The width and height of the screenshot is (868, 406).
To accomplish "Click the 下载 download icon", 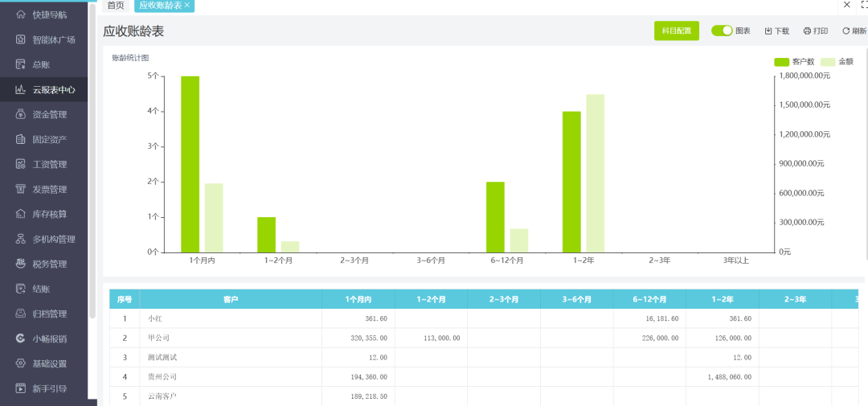I will (x=768, y=31).
